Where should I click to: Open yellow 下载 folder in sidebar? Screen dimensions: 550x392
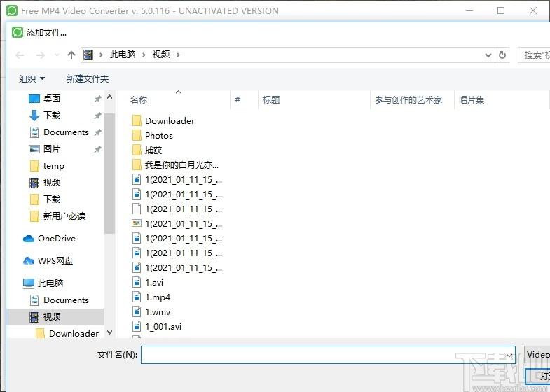click(x=52, y=199)
